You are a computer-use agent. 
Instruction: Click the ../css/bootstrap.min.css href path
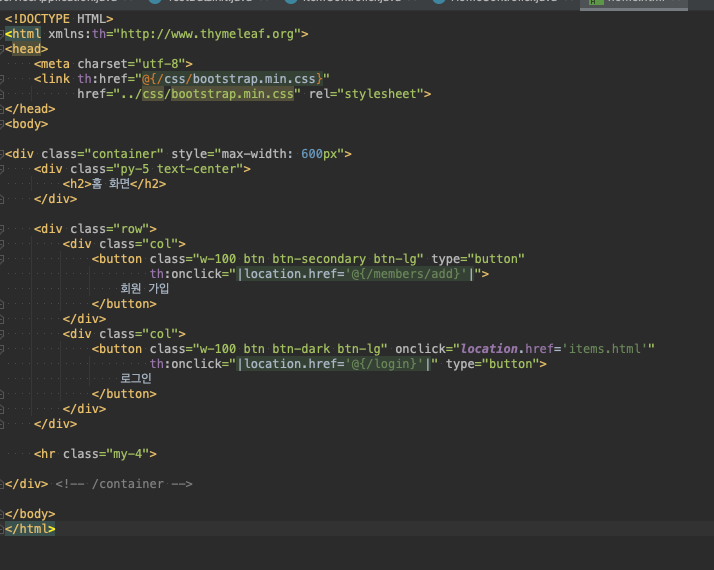coord(207,94)
